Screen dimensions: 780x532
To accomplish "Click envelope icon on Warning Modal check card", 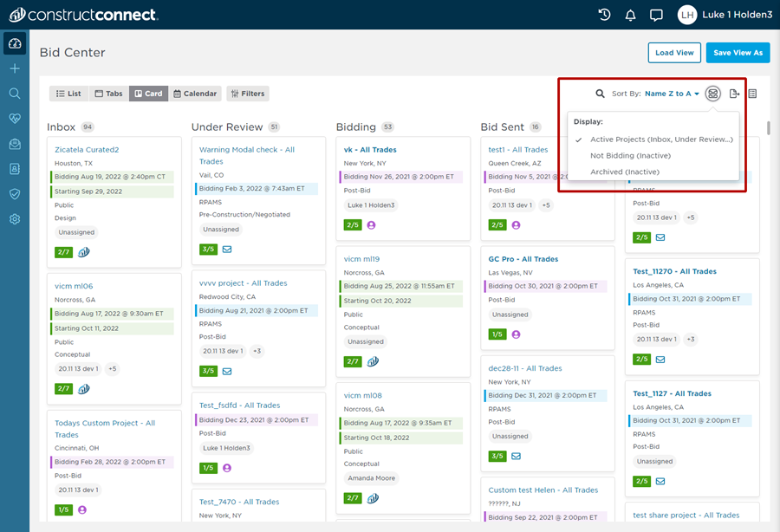I will (227, 249).
